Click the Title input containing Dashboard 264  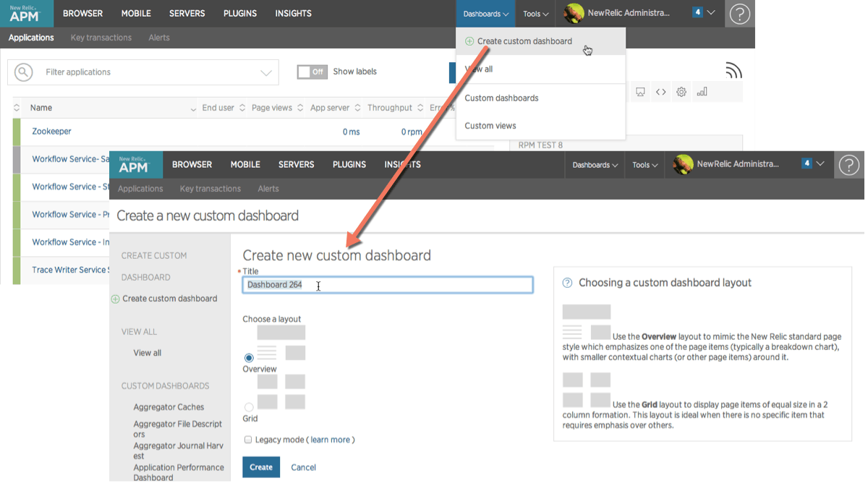388,285
